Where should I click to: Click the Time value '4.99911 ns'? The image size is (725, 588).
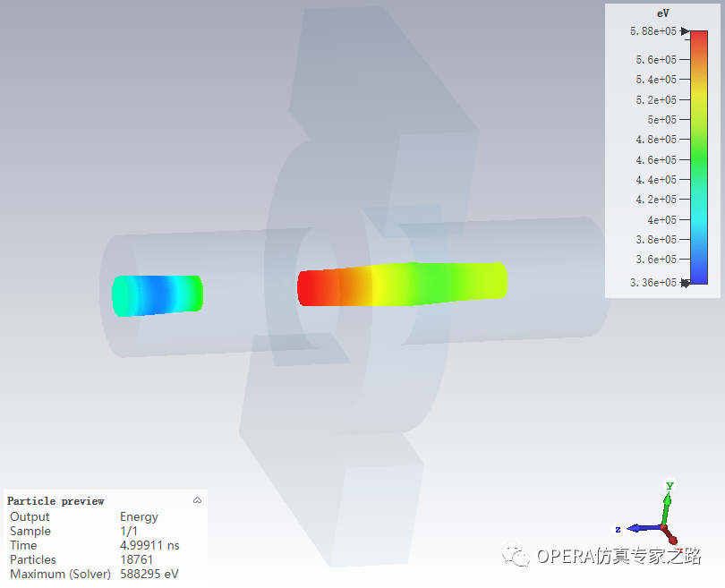pos(149,545)
